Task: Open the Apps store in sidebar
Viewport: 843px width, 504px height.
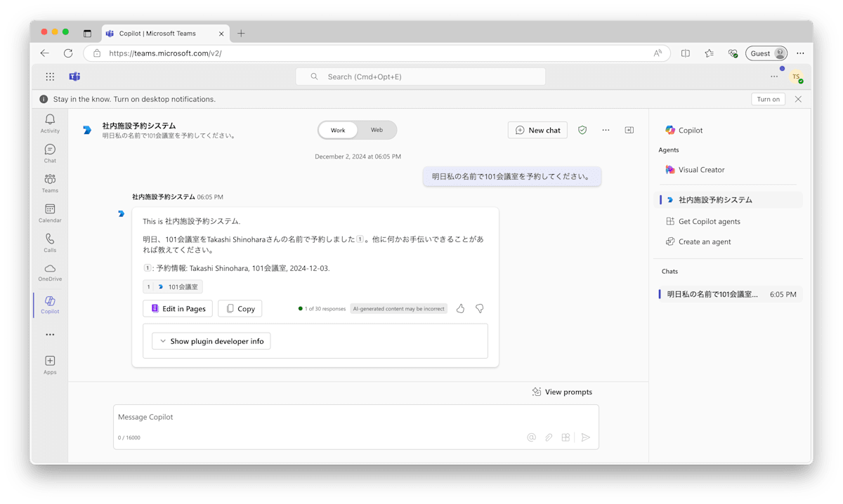Action: pyautogui.click(x=50, y=365)
